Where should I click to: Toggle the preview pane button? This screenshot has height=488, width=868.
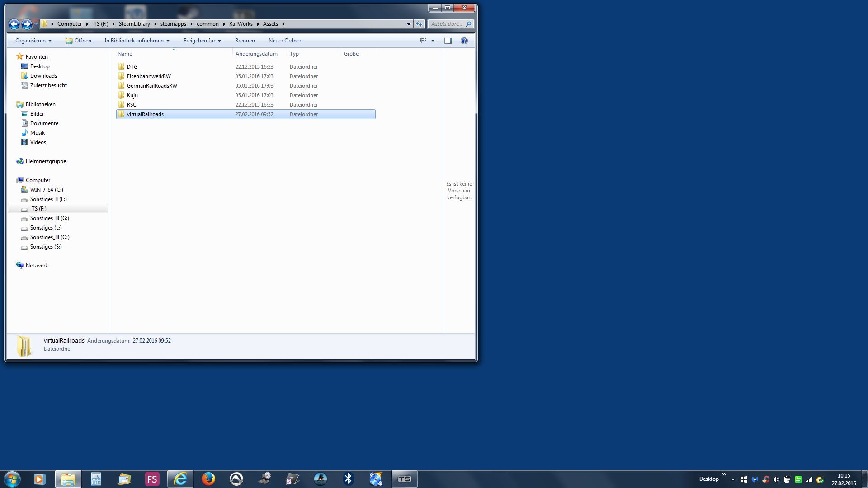[x=448, y=41]
